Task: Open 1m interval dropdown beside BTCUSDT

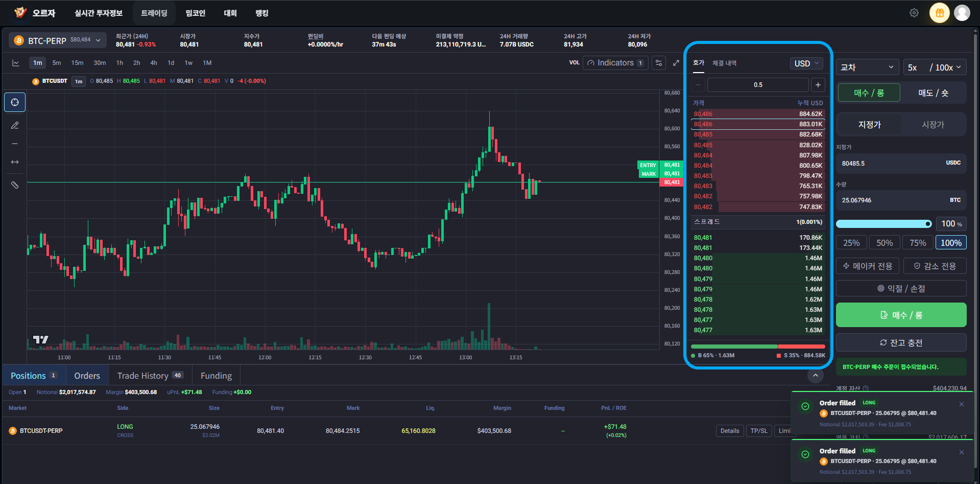Action: pyautogui.click(x=79, y=81)
